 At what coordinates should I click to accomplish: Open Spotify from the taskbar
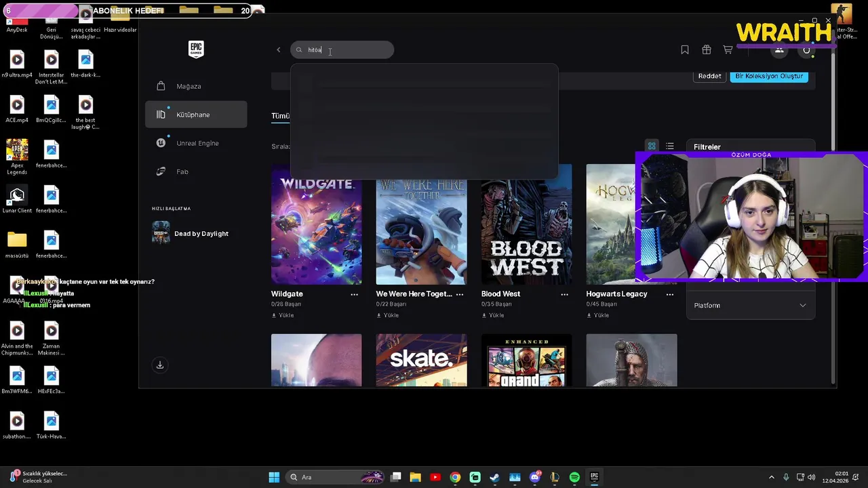pyautogui.click(x=574, y=477)
